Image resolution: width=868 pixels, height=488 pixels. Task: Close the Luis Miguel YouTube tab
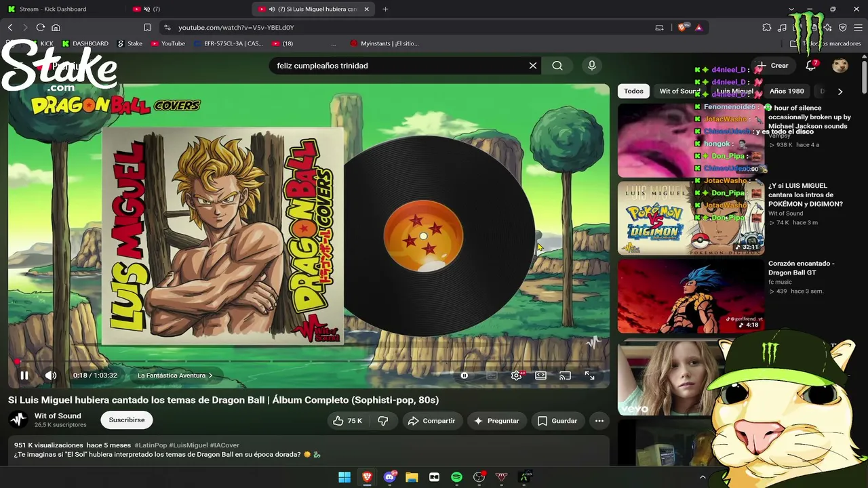[367, 9]
